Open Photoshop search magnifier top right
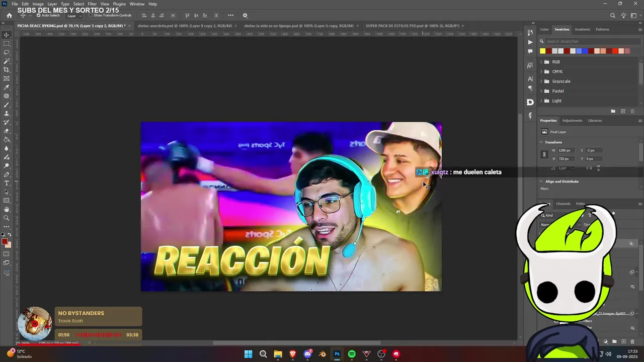 point(613,16)
